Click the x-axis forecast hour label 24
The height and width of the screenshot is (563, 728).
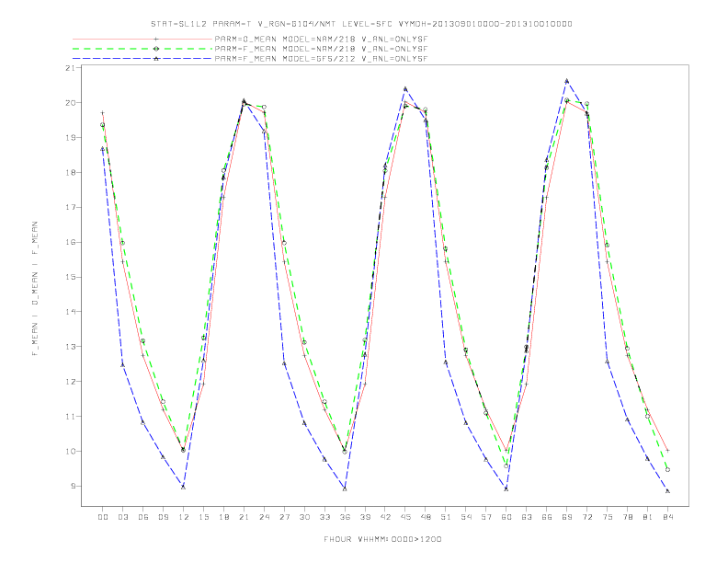tap(264, 517)
